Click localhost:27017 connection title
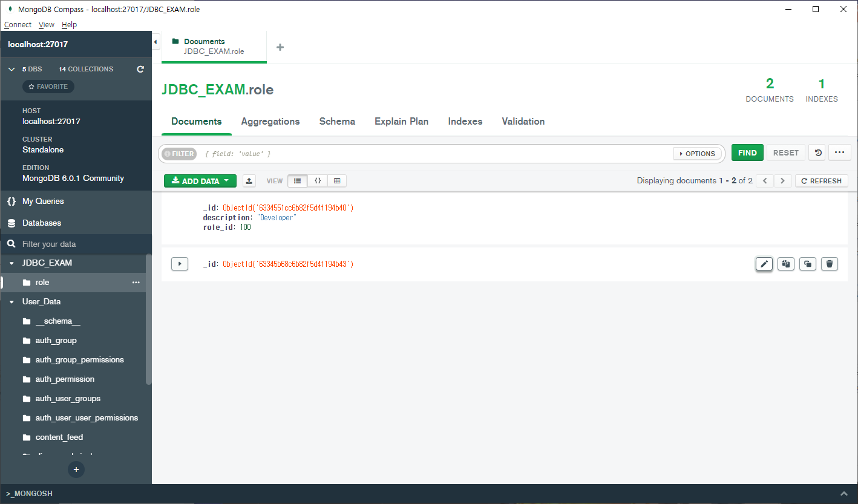This screenshot has width=858, height=504. coord(38,45)
